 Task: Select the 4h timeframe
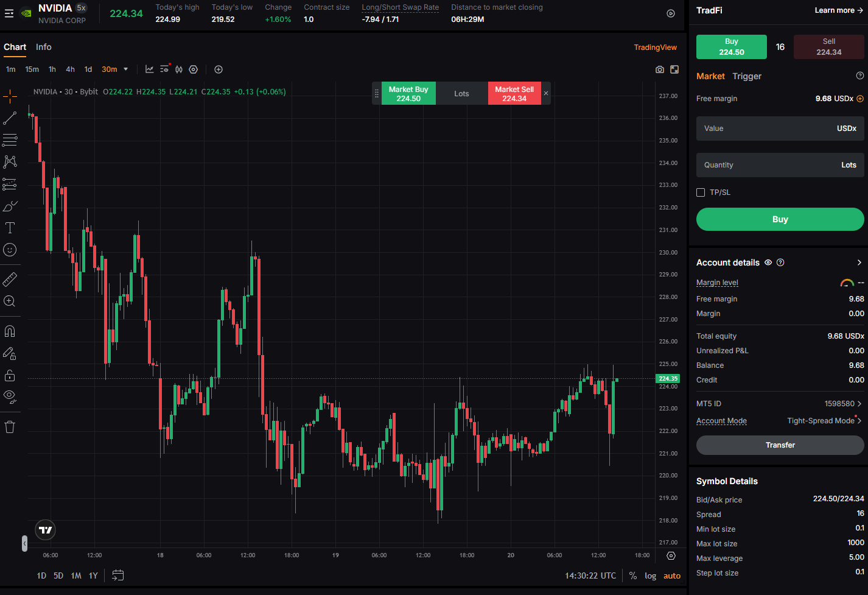click(71, 69)
